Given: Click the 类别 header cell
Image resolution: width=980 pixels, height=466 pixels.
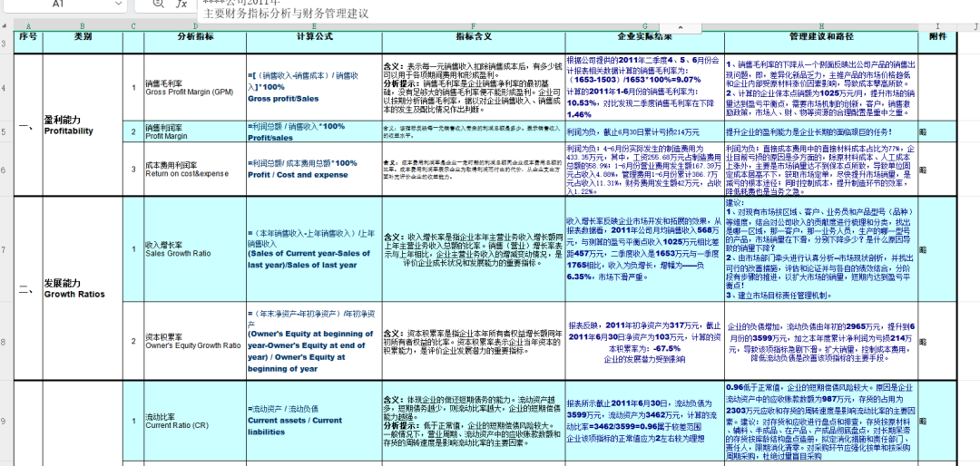Looking at the screenshot, I should coord(83,43).
